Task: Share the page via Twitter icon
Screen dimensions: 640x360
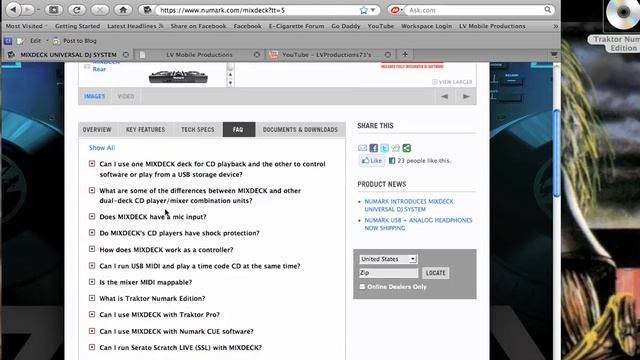Action: (384, 148)
